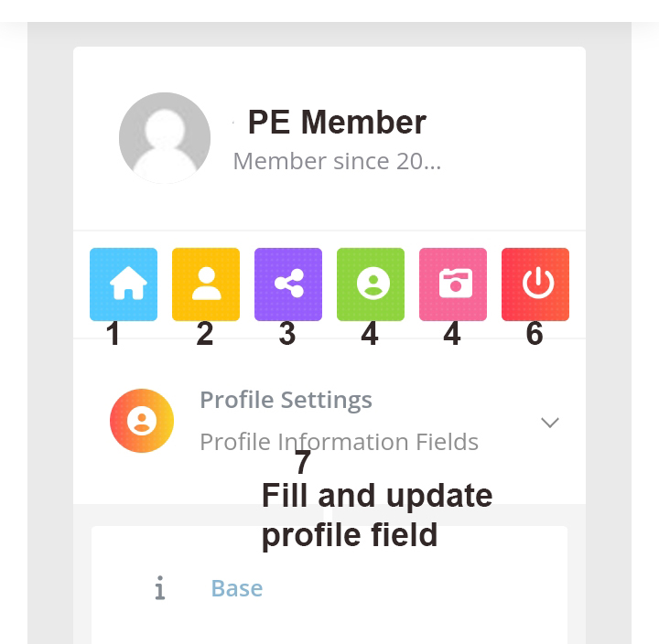Viewport: 659px width, 644px height.
Task: Click the "Member since" text
Action: (337, 162)
